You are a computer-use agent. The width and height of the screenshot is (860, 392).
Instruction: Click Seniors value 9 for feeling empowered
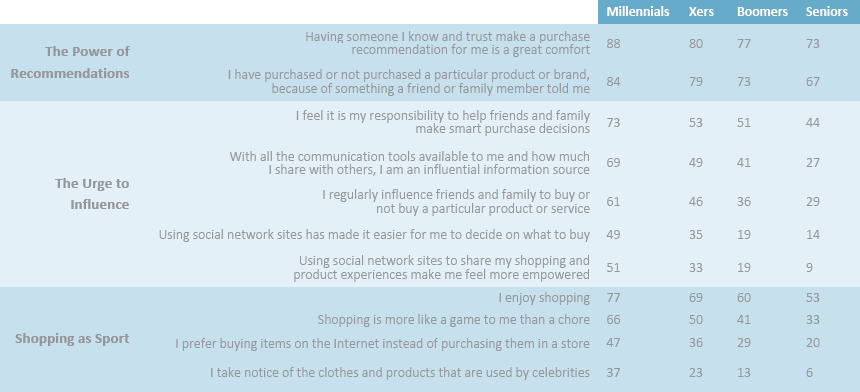(810, 268)
